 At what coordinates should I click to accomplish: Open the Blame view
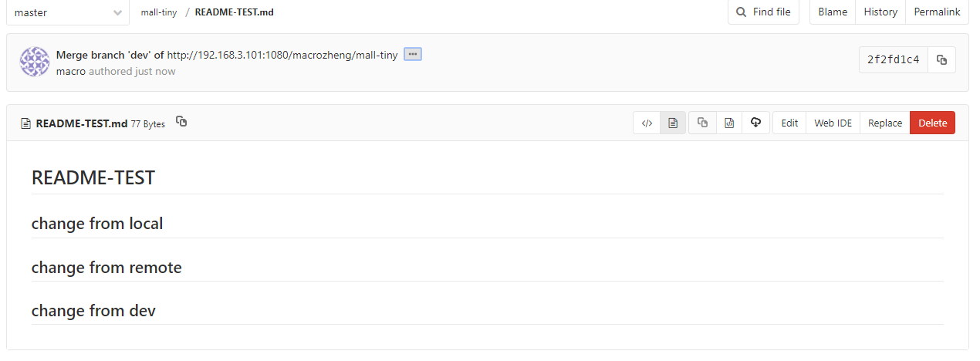point(833,12)
